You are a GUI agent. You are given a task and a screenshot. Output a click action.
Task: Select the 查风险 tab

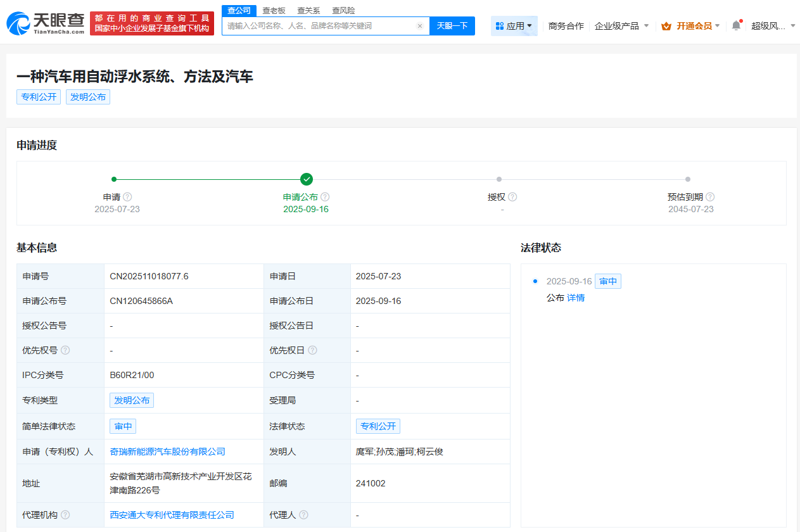tap(343, 11)
